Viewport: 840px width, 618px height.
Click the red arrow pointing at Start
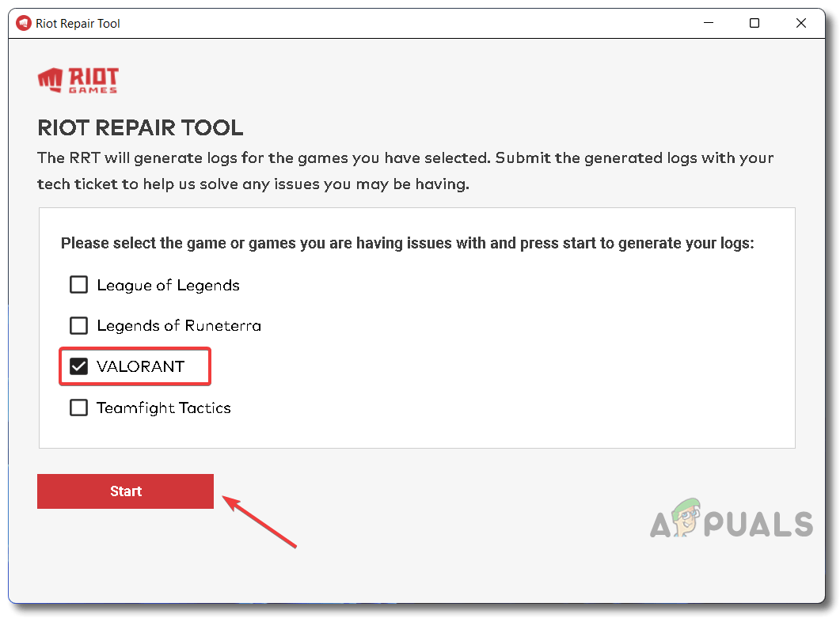tap(261, 522)
